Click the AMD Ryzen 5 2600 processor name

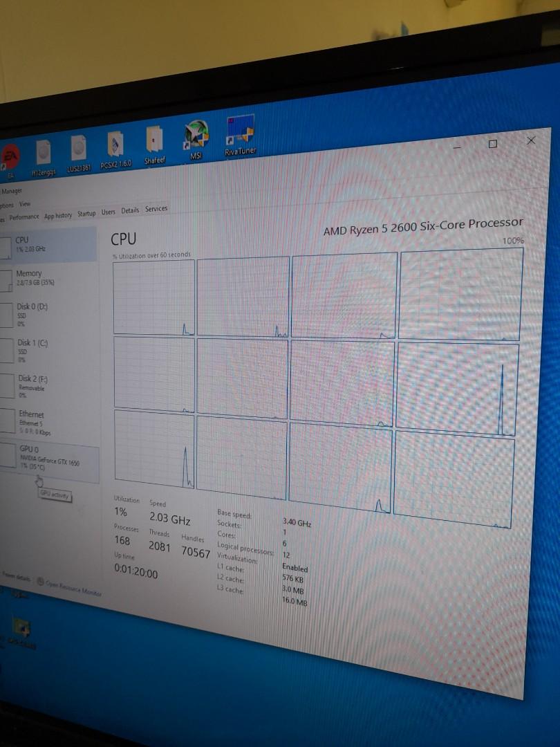coord(423,227)
